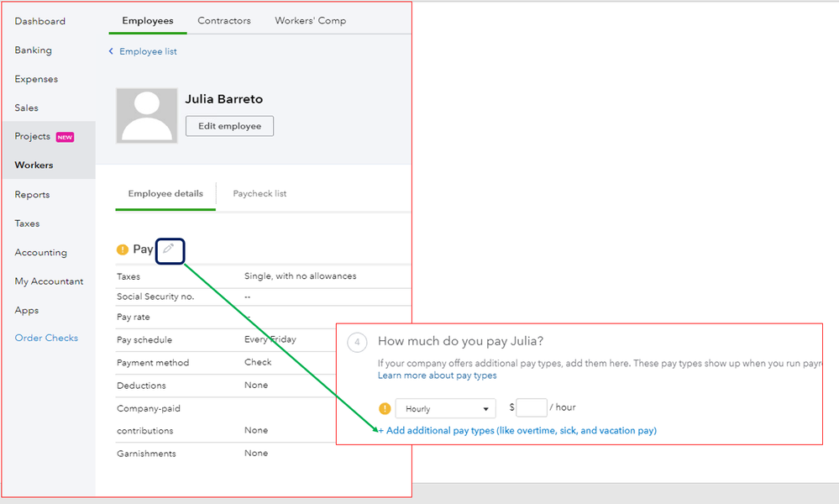Open Accounting in the sidebar

(x=40, y=253)
